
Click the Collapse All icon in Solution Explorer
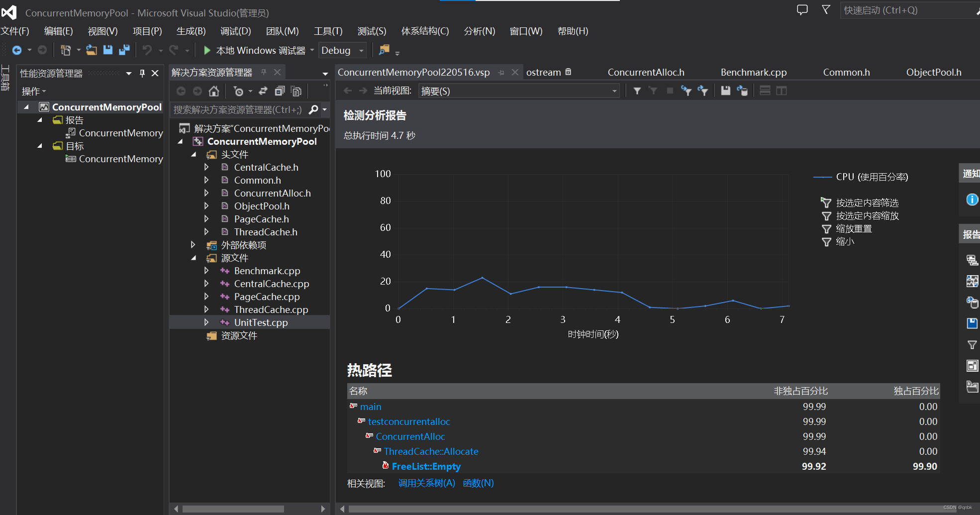tap(280, 91)
